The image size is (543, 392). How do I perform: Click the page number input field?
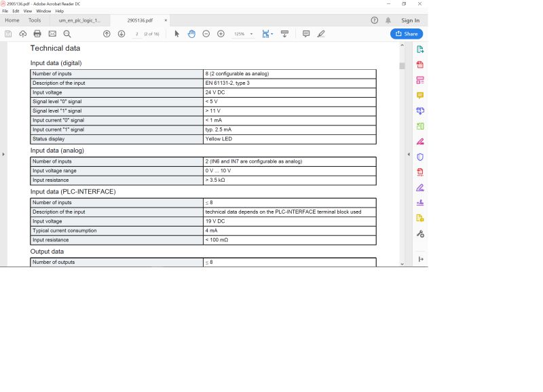[137, 34]
